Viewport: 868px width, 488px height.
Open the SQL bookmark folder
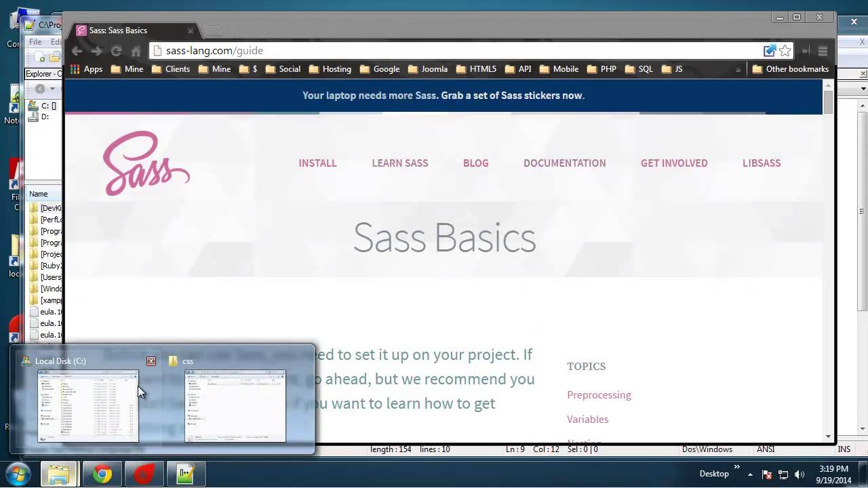[x=639, y=69]
